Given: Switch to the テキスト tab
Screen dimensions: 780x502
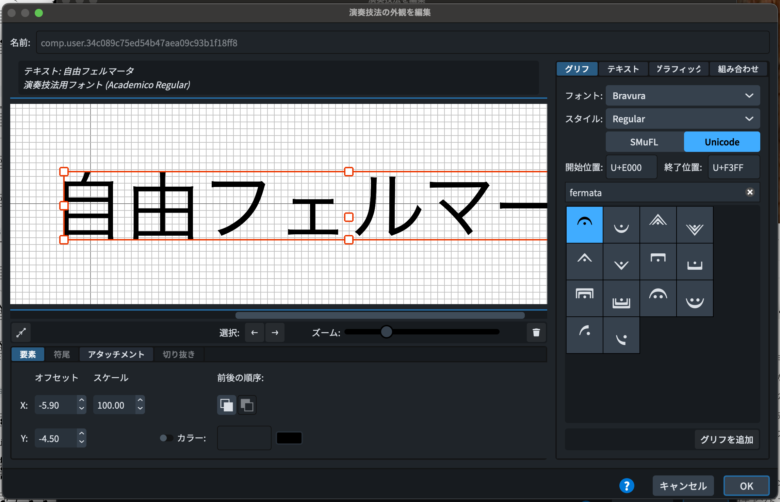Looking at the screenshot, I should pyautogui.click(x=623, y=69).
